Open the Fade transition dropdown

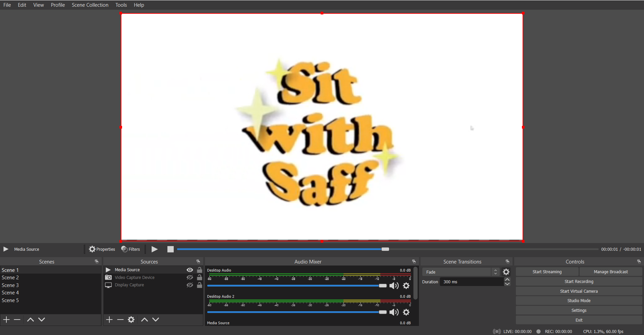coord(461,272)
